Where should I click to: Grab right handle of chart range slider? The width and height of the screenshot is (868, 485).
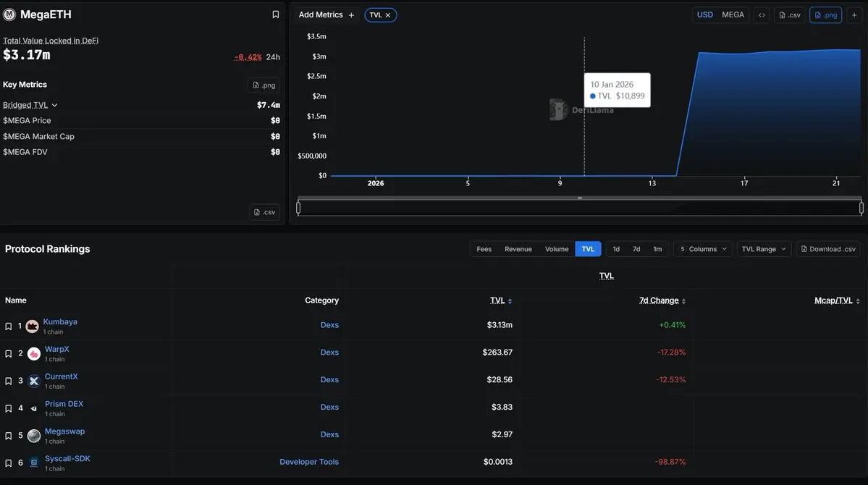click(x=861, y=208)
